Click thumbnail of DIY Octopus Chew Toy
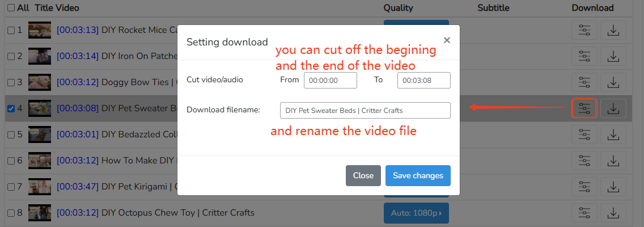This screenshot has height=227, width=644. pyautogui.click(x=40, y=213)
